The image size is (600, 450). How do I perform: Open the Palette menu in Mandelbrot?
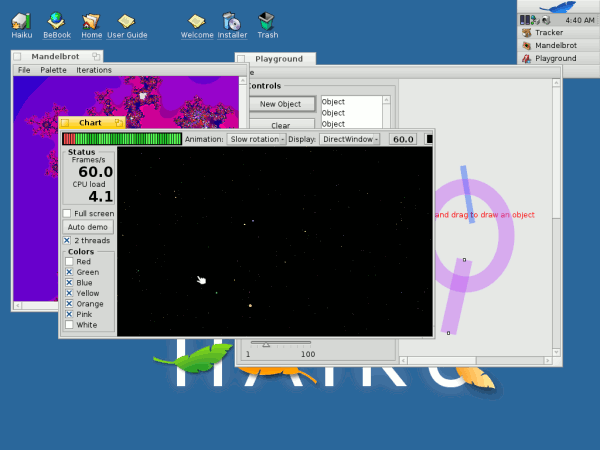53,70
